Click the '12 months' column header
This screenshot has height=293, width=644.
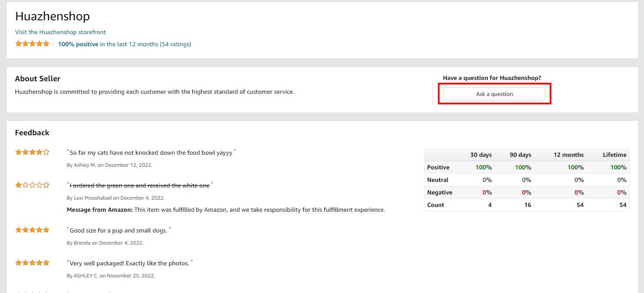tap(568, 155)
